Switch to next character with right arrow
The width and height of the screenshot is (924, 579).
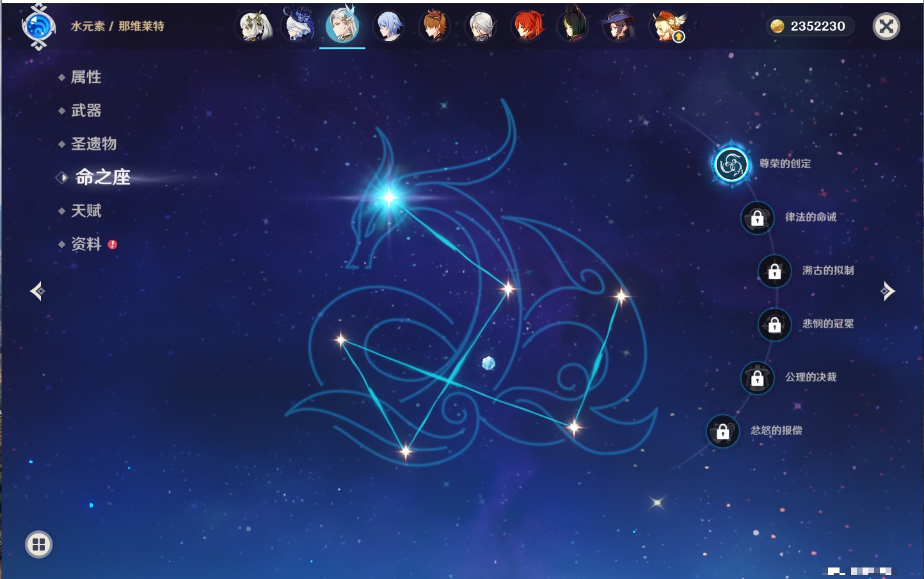(888, 291)
